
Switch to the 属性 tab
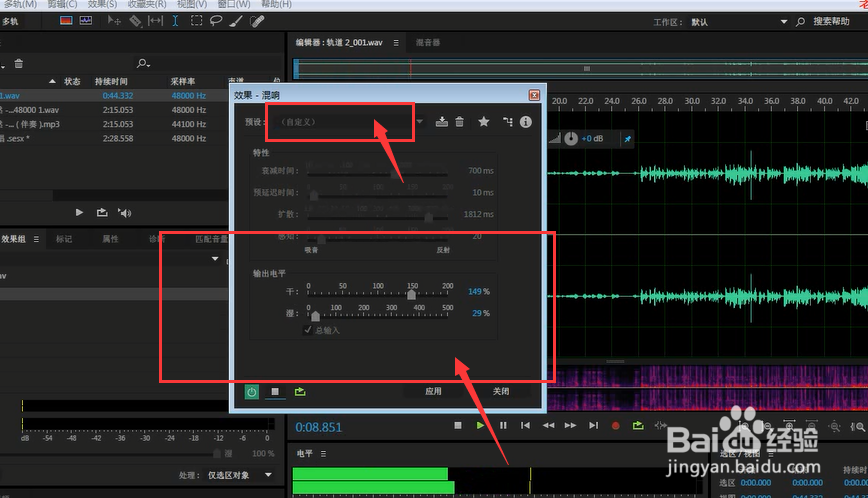tap(110, 239)
